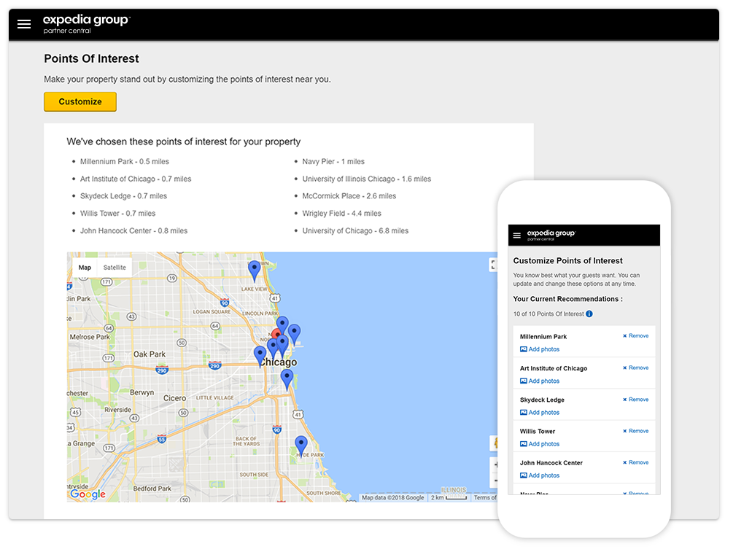
Task: Add photos for Willis Tower
Action: tap(540, 444)
